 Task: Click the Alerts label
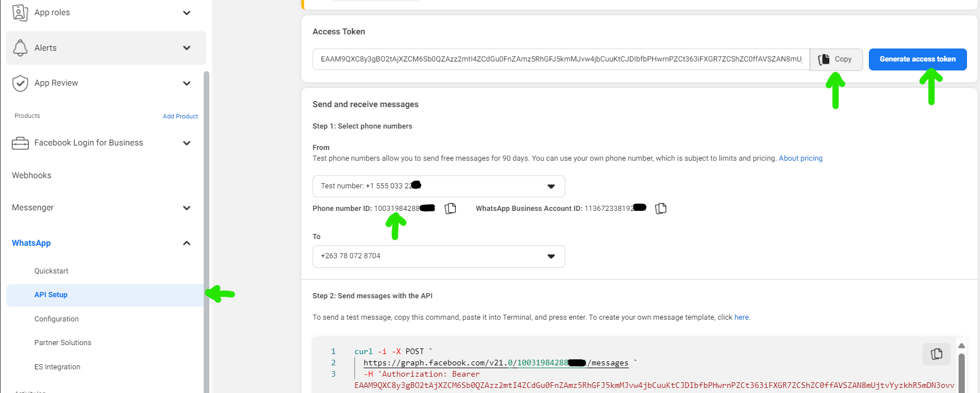point(45,48)
